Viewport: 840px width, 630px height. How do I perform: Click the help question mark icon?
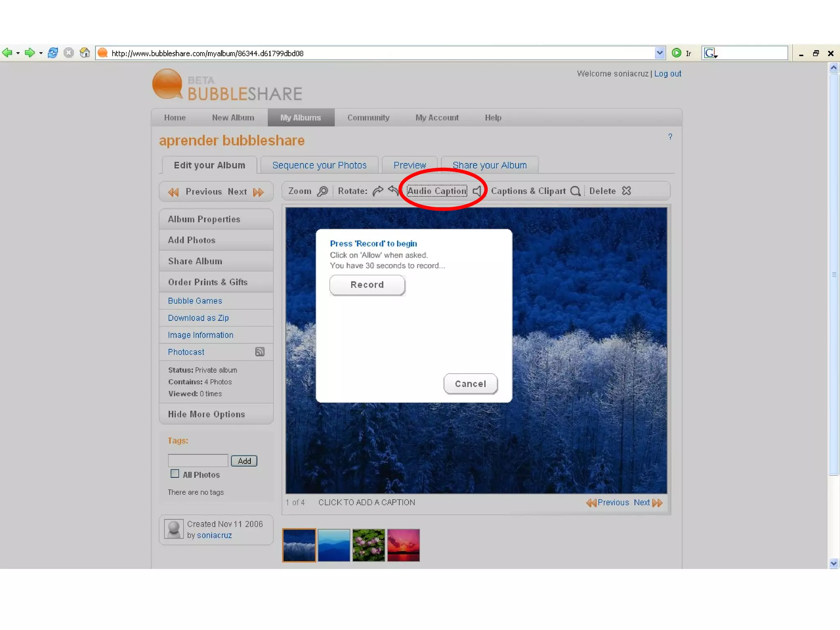(670, 137)
